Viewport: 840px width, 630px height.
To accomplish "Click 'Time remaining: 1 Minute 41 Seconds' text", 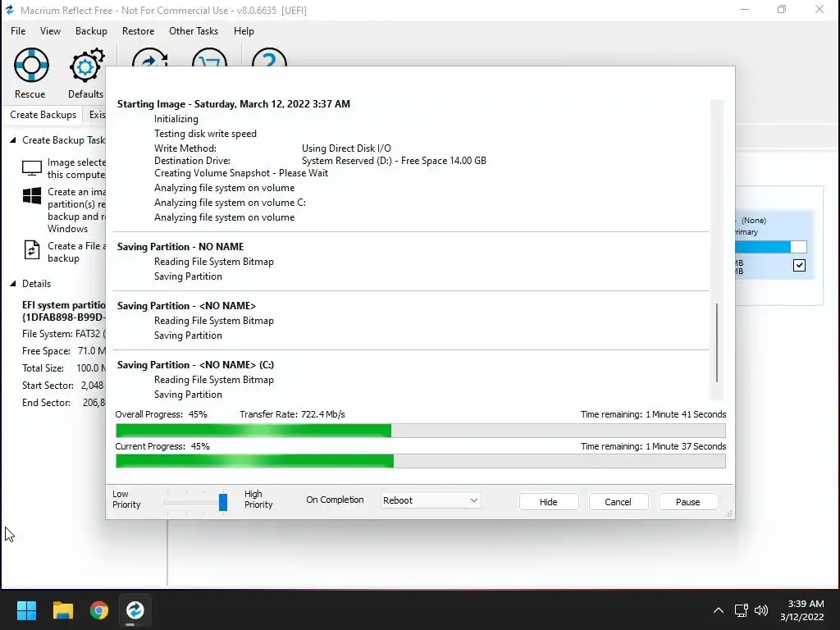I will [654, 414].
